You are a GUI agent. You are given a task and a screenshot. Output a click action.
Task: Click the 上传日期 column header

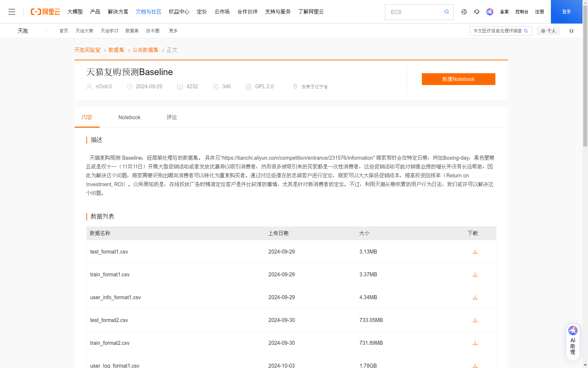pyautogui.click(x=278, y=233)
